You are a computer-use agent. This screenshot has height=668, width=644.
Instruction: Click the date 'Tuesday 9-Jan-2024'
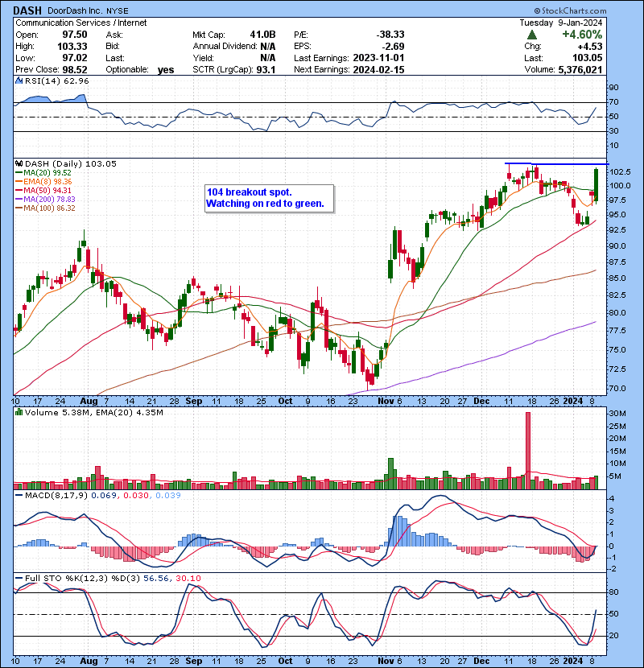pos(561,23)
